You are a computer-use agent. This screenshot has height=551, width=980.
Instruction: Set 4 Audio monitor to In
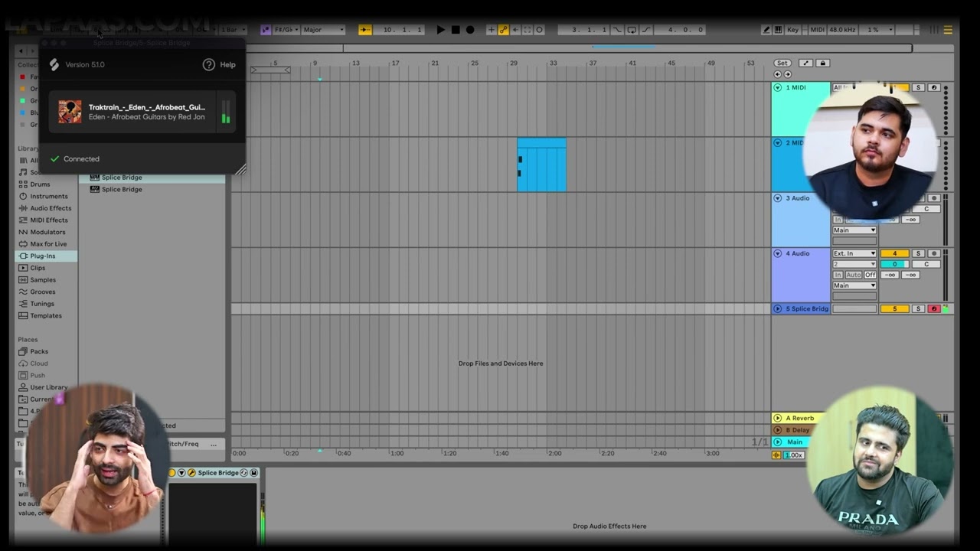click(838, 275)
